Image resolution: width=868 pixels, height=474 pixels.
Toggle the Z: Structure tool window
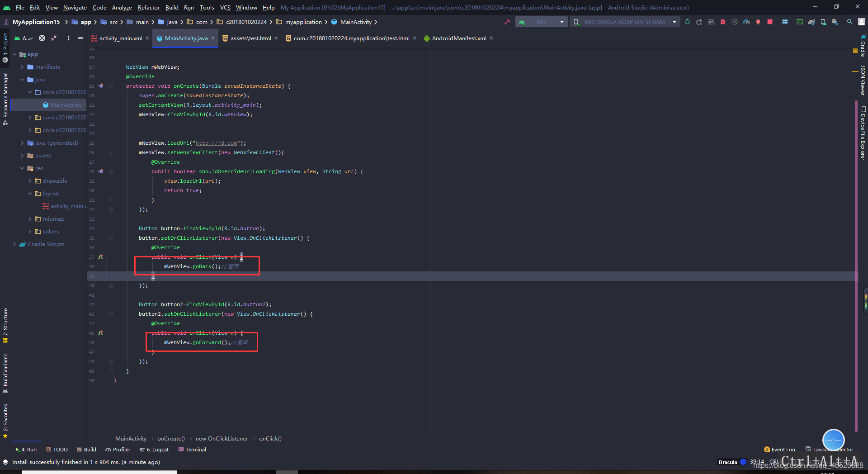5,325
